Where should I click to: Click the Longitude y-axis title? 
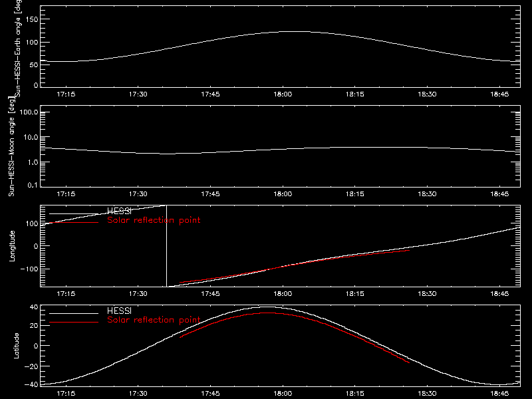12,246
